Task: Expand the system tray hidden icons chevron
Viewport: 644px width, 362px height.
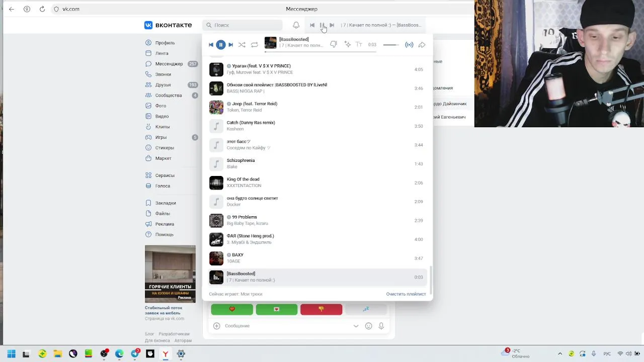Action: pyautogui.click(x=560, y=353)
